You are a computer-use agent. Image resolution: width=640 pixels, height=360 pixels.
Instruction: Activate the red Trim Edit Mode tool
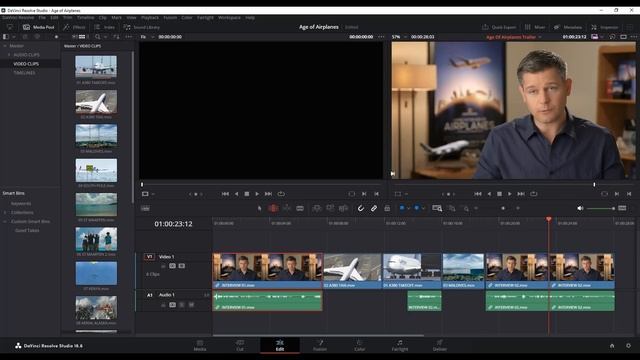click(x=273, y=208)
